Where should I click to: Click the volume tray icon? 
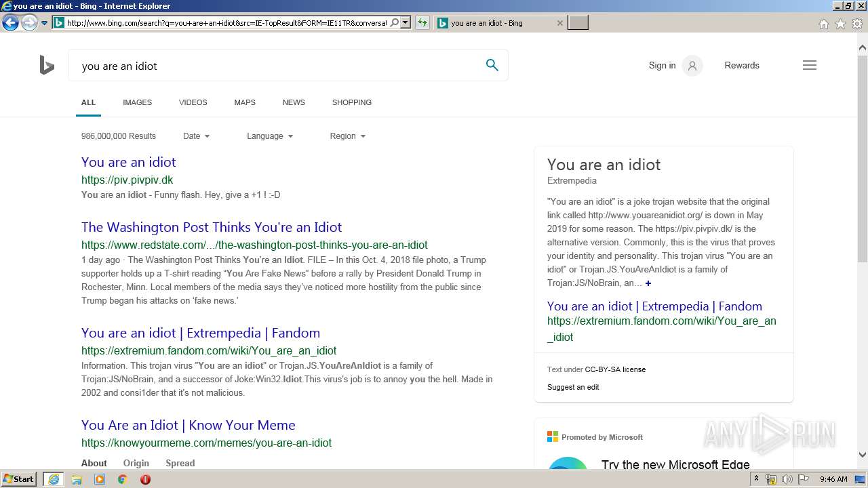tap(787, 479)
